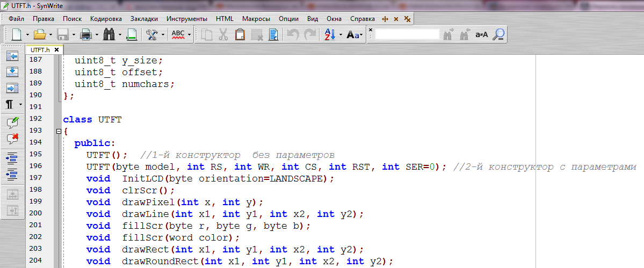Toggle the left panel with top sidebar icon
The width and height of the screenshot is (644, 268).
(x=12, y=56)
